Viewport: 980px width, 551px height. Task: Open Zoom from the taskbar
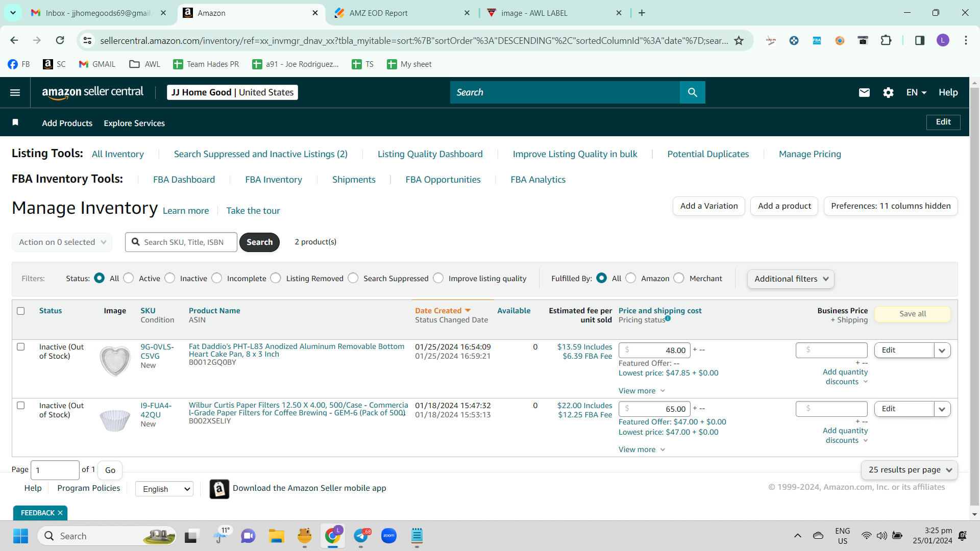click(389, 536)
